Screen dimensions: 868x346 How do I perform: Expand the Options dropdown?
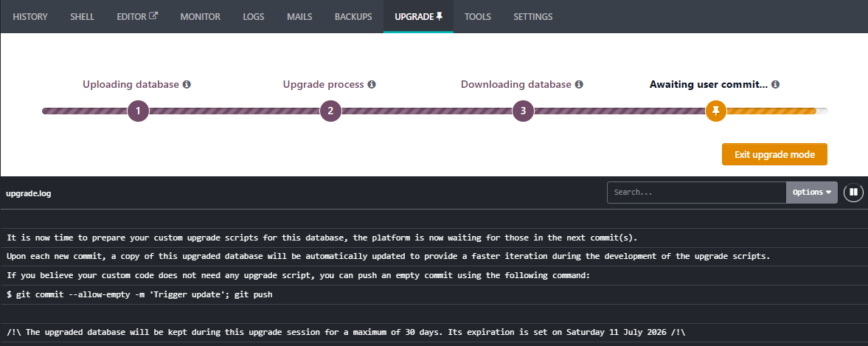pos(811,192)
